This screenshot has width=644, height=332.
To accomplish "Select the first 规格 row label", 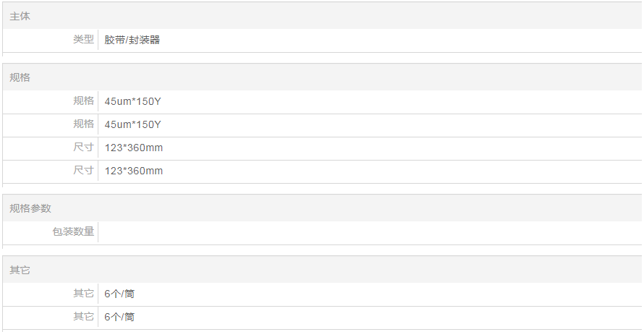I will point(83,101).
